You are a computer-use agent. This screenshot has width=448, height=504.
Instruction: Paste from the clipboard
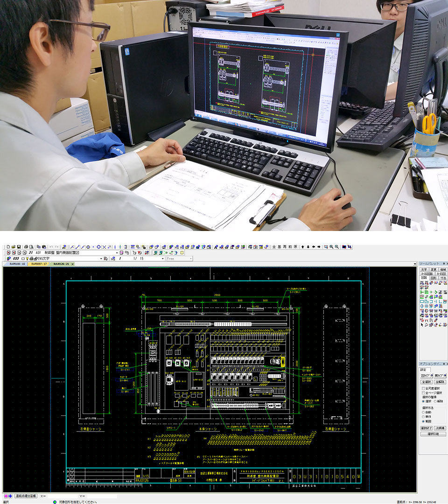click(44, 247)
